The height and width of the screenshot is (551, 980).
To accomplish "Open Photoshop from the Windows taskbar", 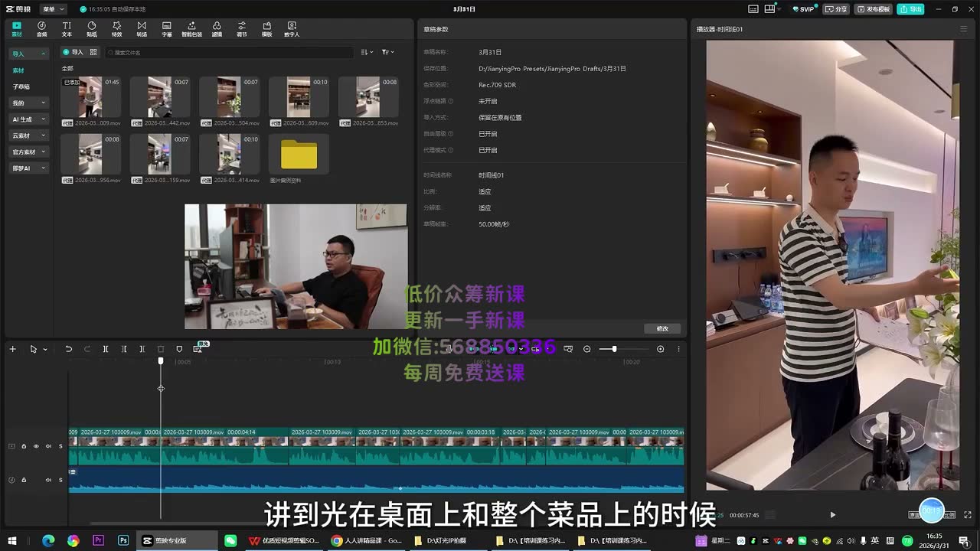I will (x=123, y=540).
